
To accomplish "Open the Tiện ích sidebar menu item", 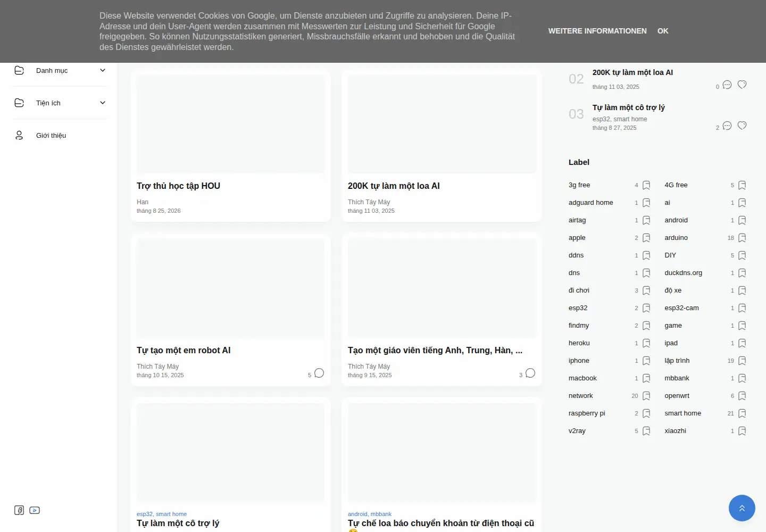I will pos(60,103).
